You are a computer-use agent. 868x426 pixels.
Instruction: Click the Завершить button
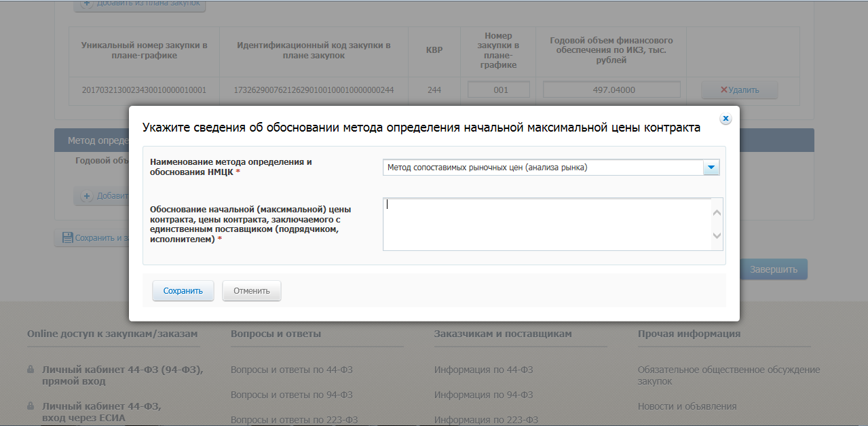tap(773, 269)
